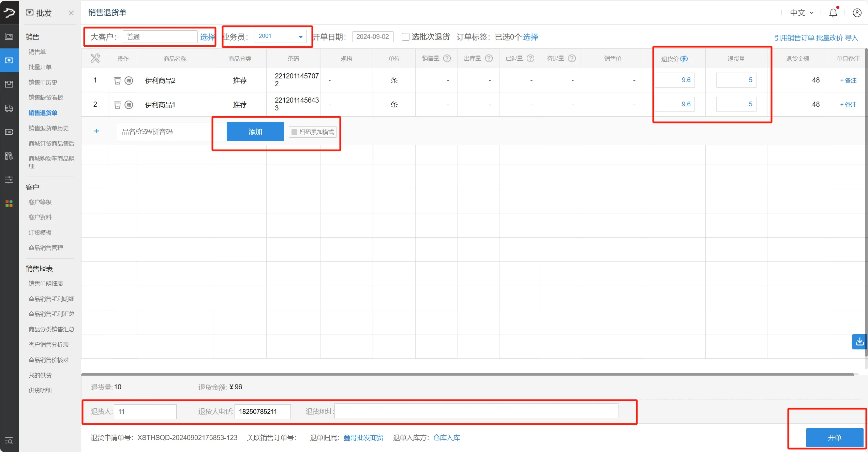Screen dimensions: 868x452
Task: Toggle 扫码累加模式 checkbox
Action: point(294,132)
